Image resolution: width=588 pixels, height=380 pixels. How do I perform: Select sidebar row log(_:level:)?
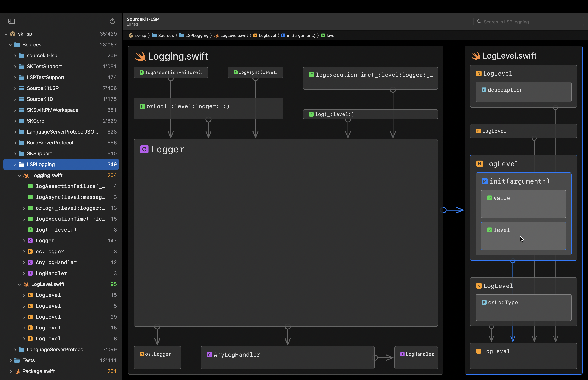click(61, 230)
